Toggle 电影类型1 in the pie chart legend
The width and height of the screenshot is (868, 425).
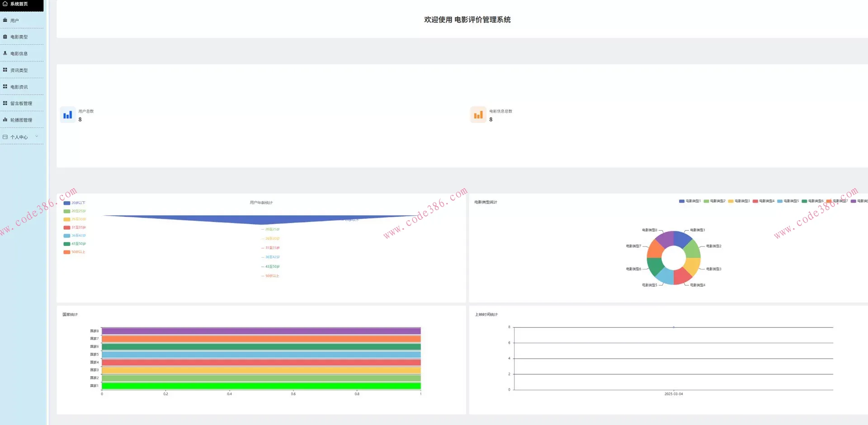point(690,201)
